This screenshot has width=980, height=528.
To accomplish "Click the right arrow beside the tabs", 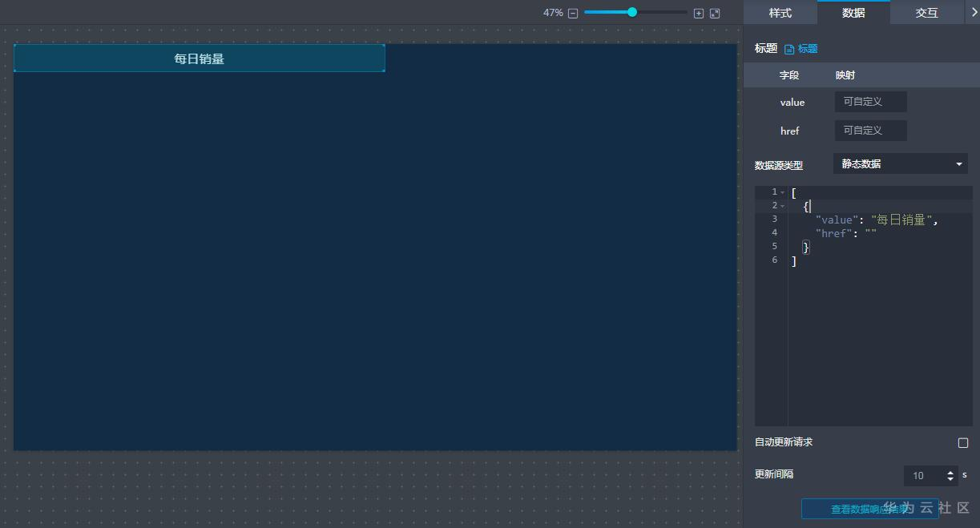I will pyautogui.click(x=974, y=12).
